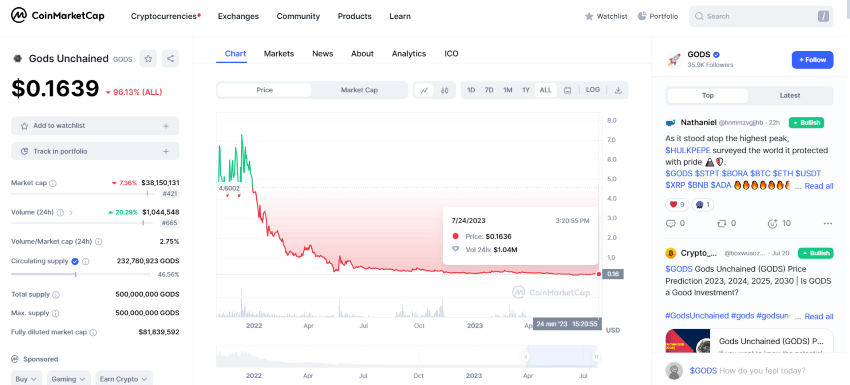Viewport: 850px width, 385px height.
Task: Click the Search input field
Action: (761, 16)
